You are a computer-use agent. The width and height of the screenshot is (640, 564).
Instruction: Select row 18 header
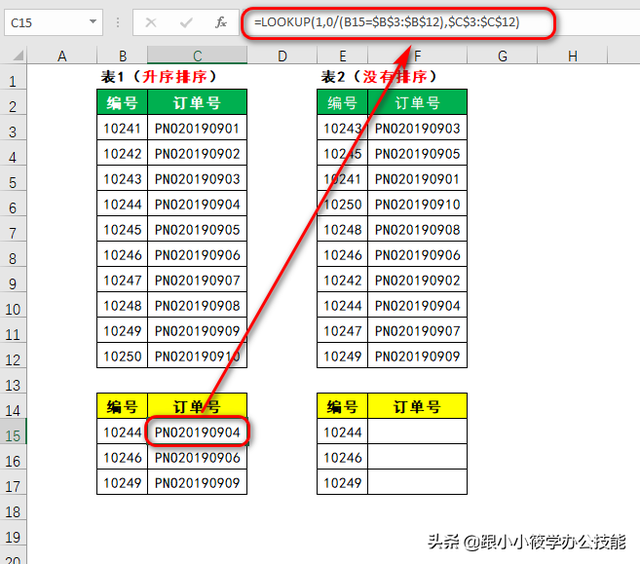13,507
